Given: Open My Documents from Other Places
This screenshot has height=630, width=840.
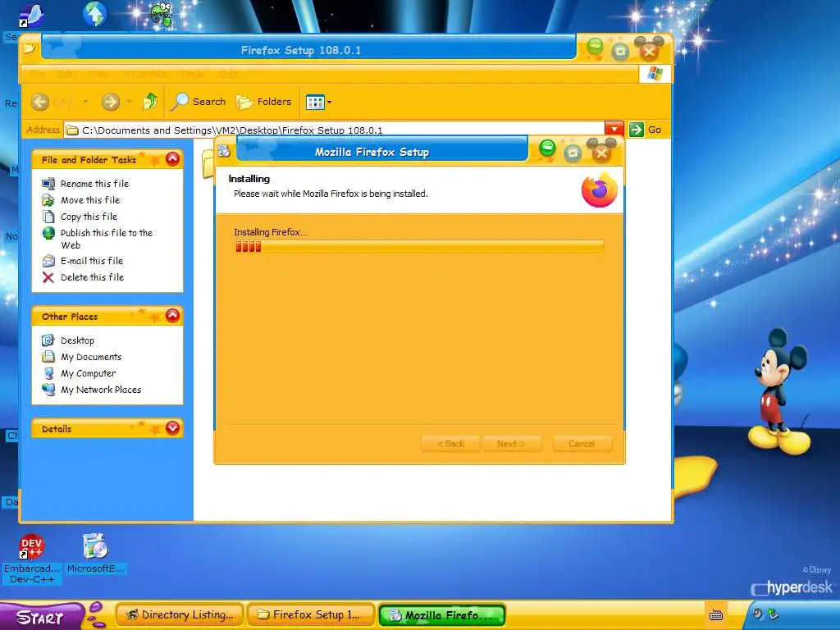Looking at the screenshot, I should [x=91, y=357].
